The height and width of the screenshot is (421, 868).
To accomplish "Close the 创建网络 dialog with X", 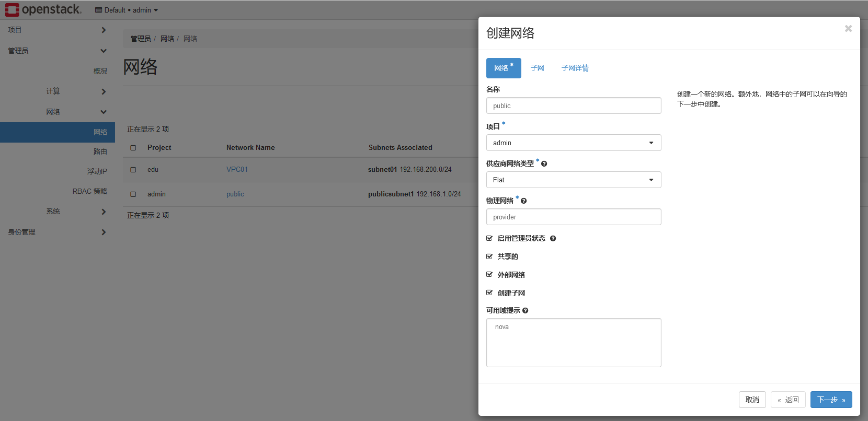I will tap(848, 29).
